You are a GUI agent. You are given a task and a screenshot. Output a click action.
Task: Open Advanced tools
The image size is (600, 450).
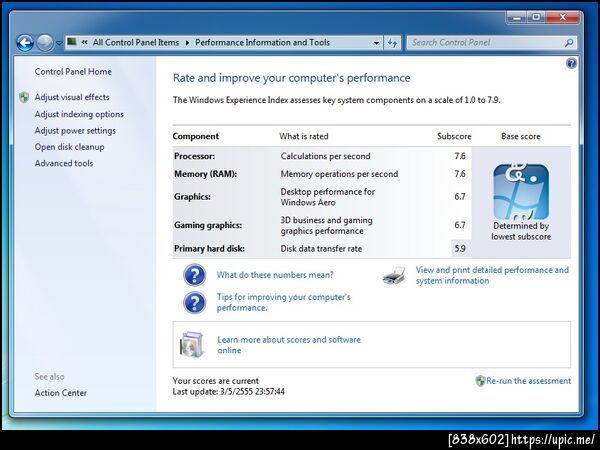point(64,163)
